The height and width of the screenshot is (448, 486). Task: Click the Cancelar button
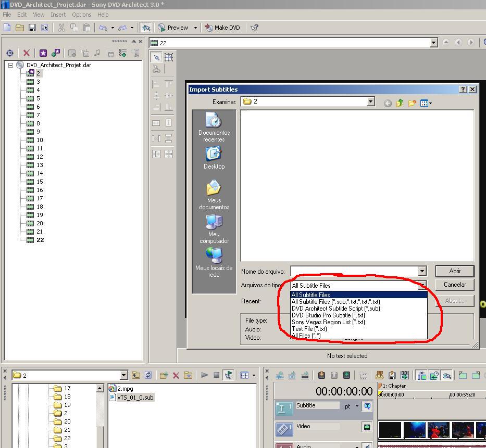(455, 285)
